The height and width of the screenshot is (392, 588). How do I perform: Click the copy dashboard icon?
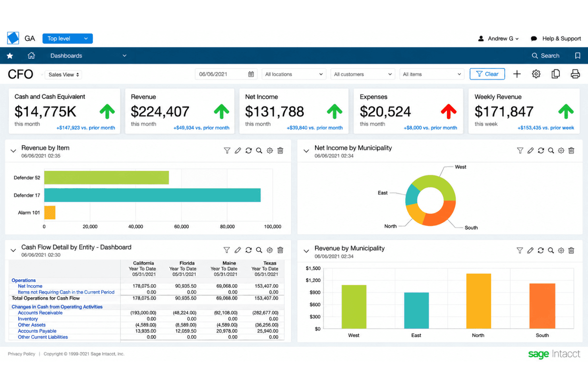(x=556, y=74)
